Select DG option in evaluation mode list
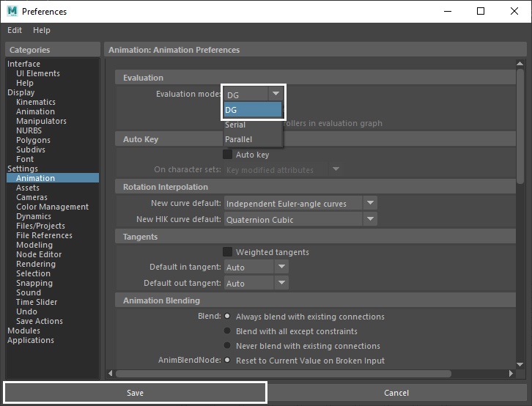This screenshot has height=406, width=532. click(253, 110)
